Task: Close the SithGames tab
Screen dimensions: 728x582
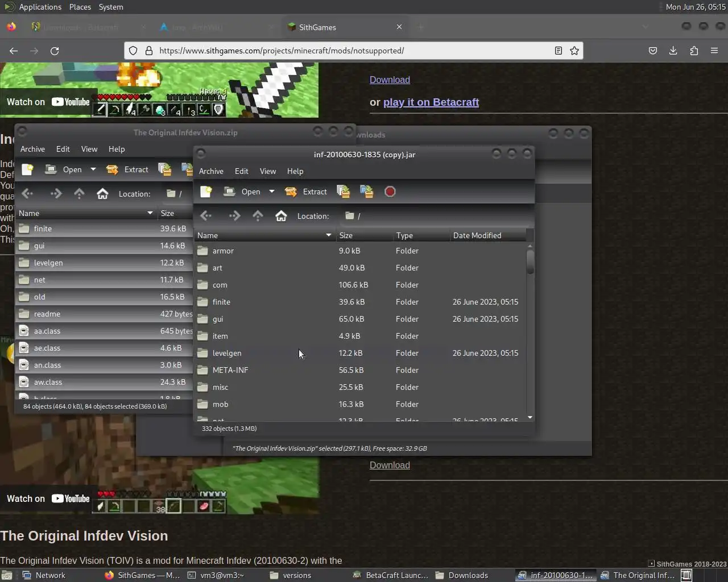Action: [x=399, y=27]
